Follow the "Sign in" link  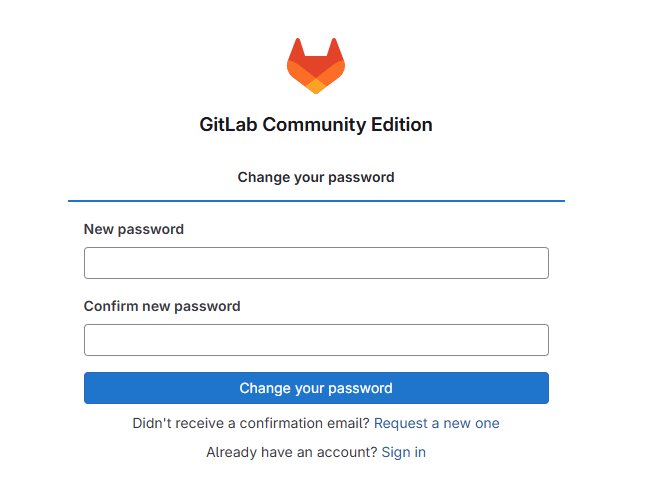[404, 452]
